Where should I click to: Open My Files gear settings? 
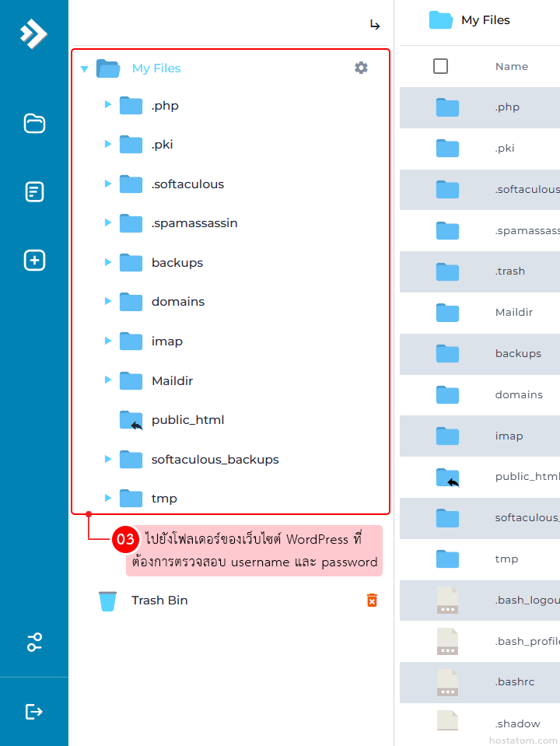(x=361, y=68)
